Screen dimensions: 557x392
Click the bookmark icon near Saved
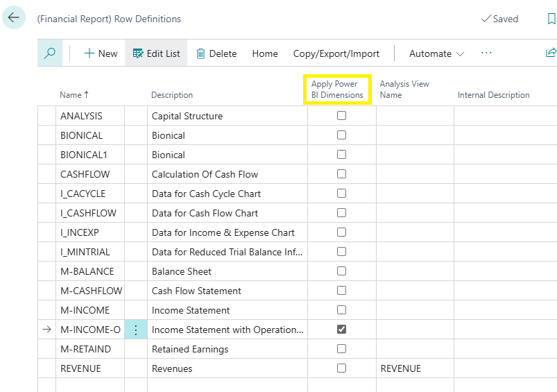(x=551, y=19)
